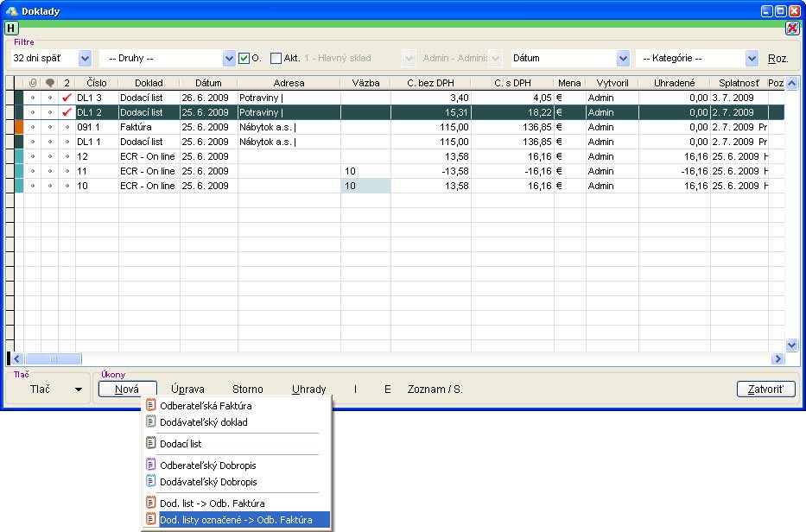Viewport: 806px width, 532px height.
Task: Expand the Tlač print dropdown arrow
Action: click(79, 389)
